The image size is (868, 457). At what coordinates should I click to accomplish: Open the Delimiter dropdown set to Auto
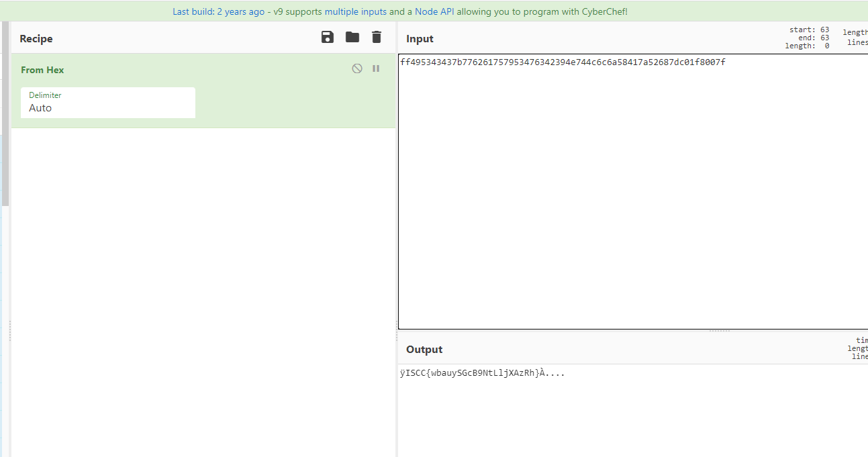[108, 103]
